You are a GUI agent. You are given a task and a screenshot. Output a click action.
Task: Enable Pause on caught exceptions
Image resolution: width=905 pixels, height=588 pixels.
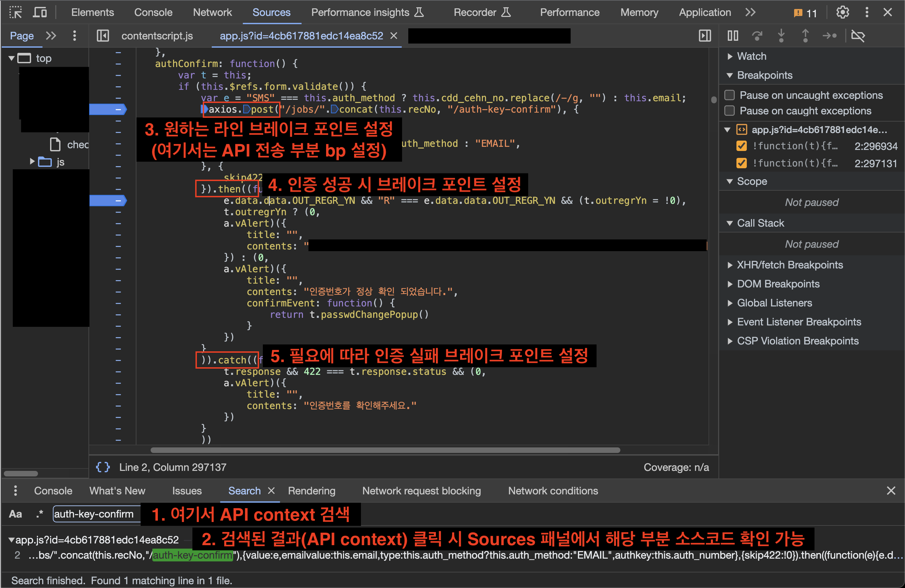pyautogui.click(x=729, y=111)
